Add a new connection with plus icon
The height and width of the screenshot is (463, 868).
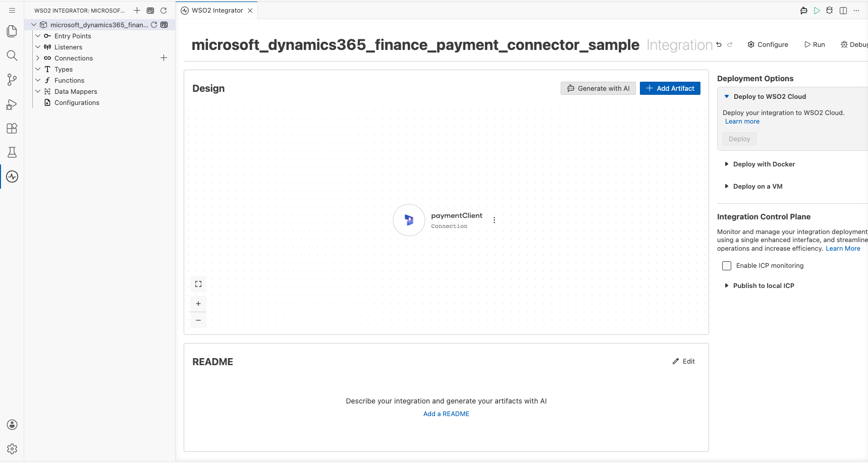pos(164,58)
